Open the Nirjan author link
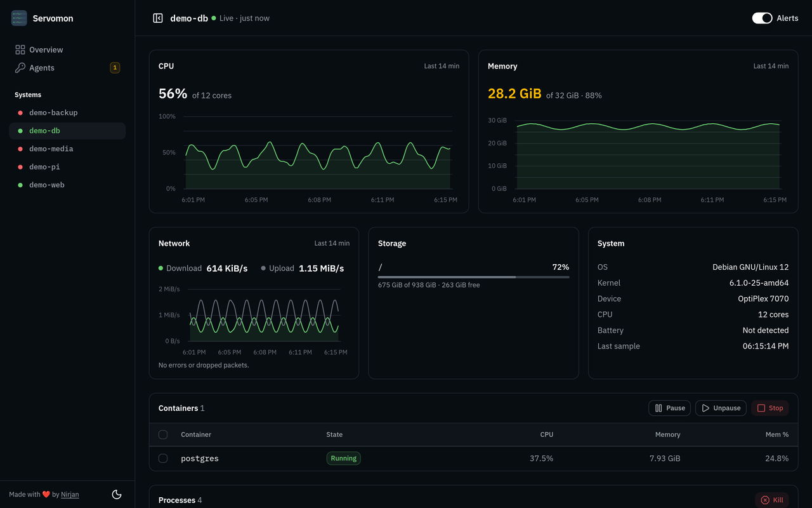This screenshot has height=508, width=812. 70,495
